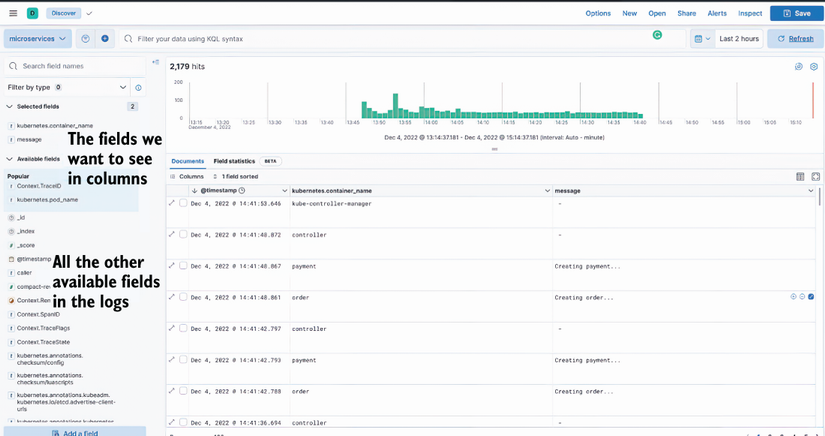This screenshot has height=436, width=825.
Task: Click the edit visualization icon above histogram
Action: pos(799,67)
